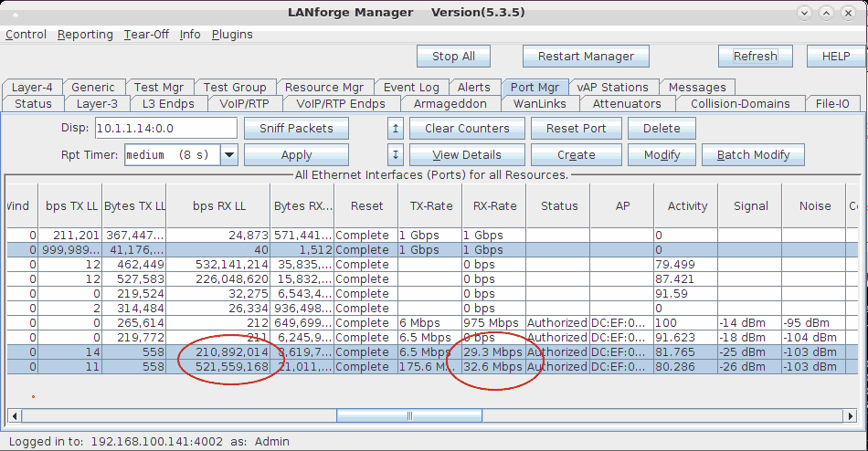
Task: Switch to the Attenuators tab
Action: (x=627, y=104)
